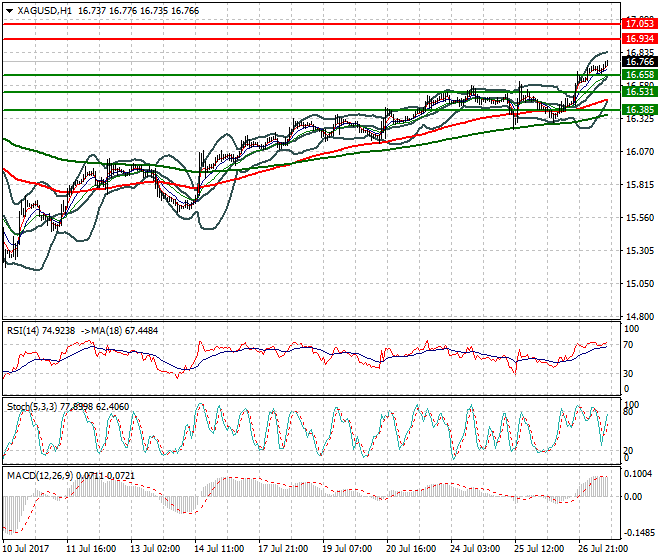This screenshot has width=660, height=560.
Task: Click the 15.815 price axis value
Action: point(640,184)
